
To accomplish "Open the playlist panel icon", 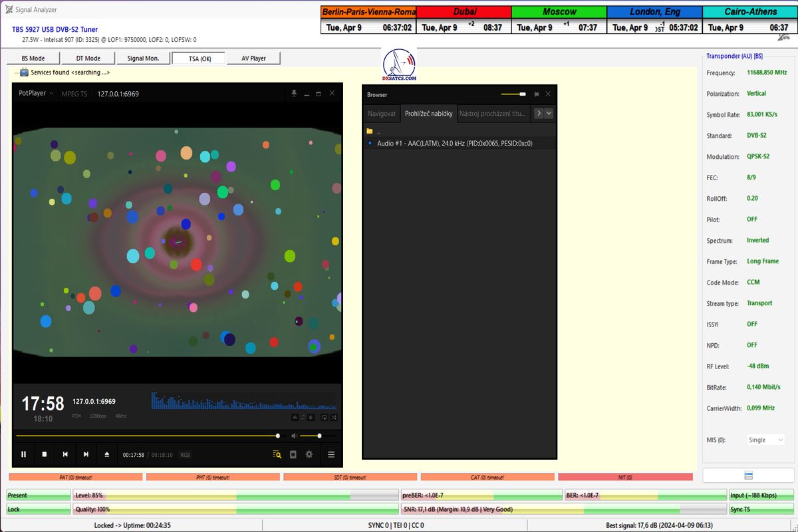I will coord(293,454).
